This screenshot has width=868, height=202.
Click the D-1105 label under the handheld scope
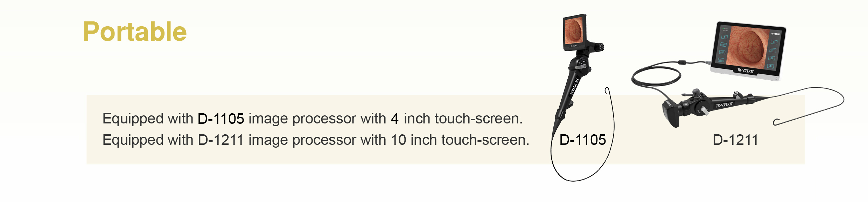click(582, 140)
